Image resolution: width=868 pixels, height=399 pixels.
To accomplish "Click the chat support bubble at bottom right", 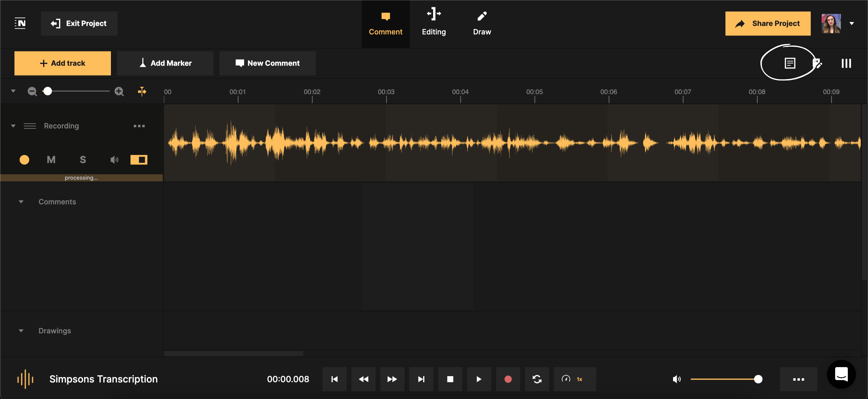I will coord(841,374).
